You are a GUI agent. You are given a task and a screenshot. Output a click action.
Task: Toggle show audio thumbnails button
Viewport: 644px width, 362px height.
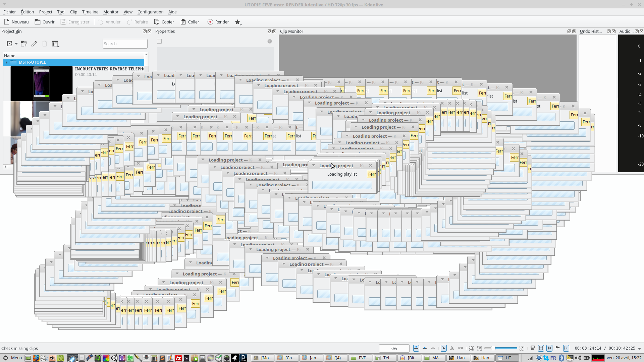pos(549,348)
